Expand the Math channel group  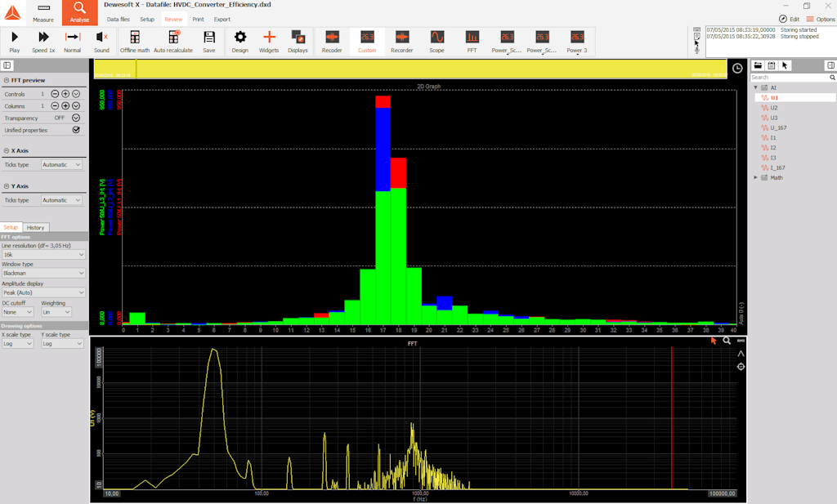coord(756,177)
